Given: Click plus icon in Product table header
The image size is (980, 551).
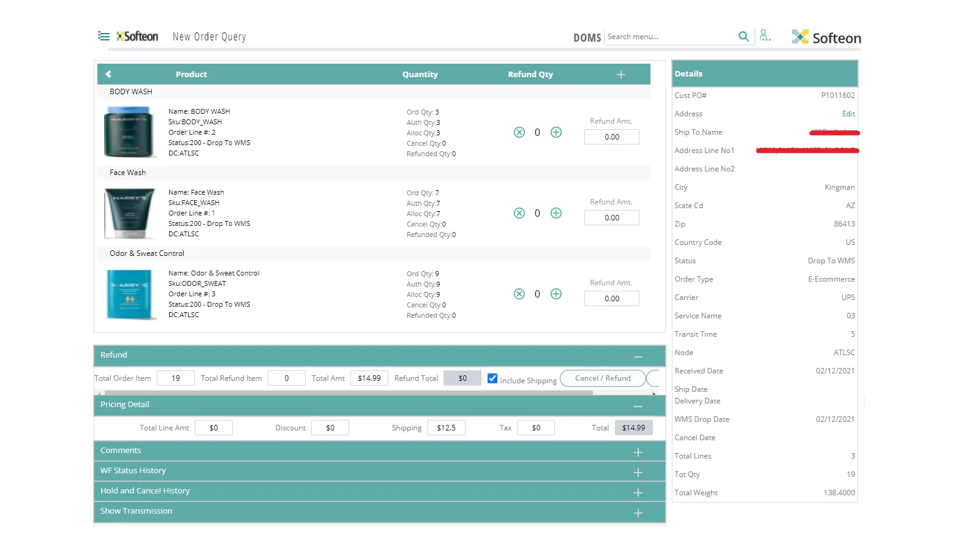Looking at the screenshot, I should 620,75.
